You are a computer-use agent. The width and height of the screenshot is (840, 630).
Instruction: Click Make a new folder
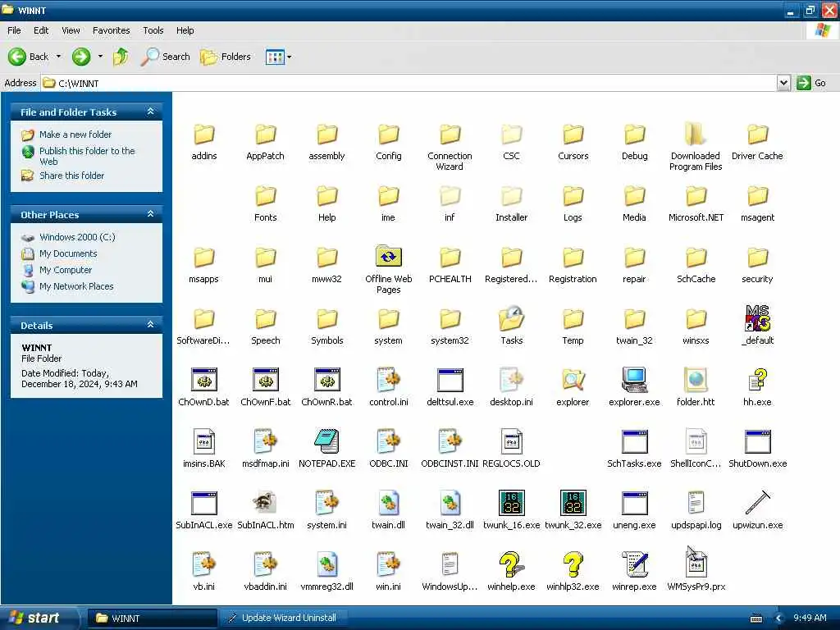tap(75, 135)
